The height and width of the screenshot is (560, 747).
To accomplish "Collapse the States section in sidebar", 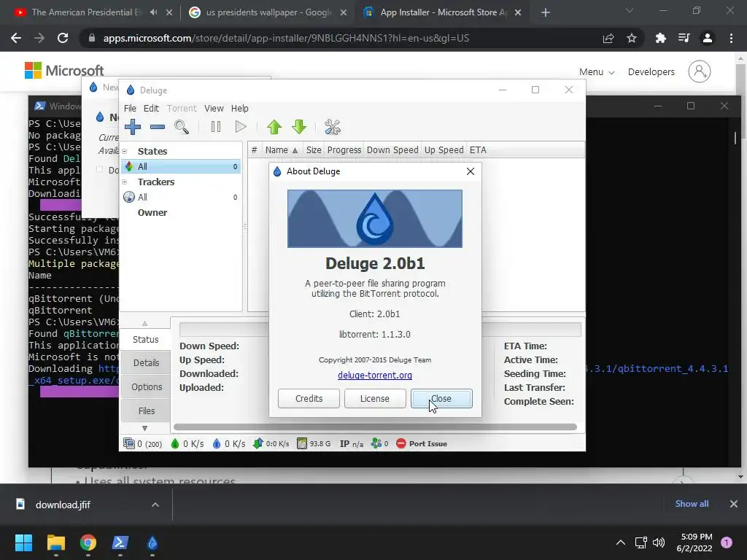I will [x=125, y=152].
